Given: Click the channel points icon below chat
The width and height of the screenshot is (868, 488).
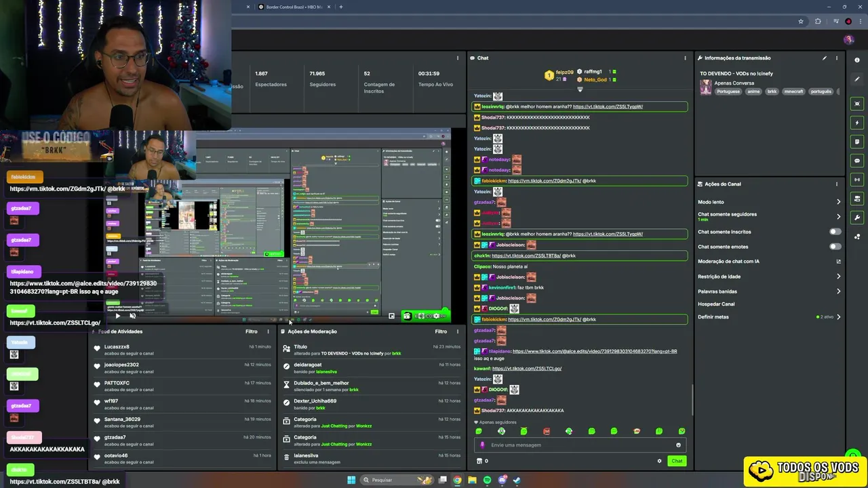Looking at the screenshot, I should (479, 461).
